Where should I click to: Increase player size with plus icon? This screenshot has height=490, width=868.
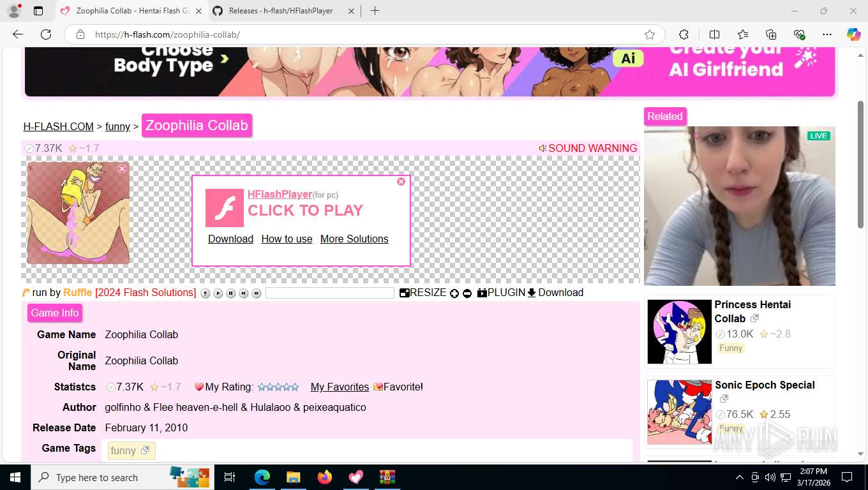point(454,293)
